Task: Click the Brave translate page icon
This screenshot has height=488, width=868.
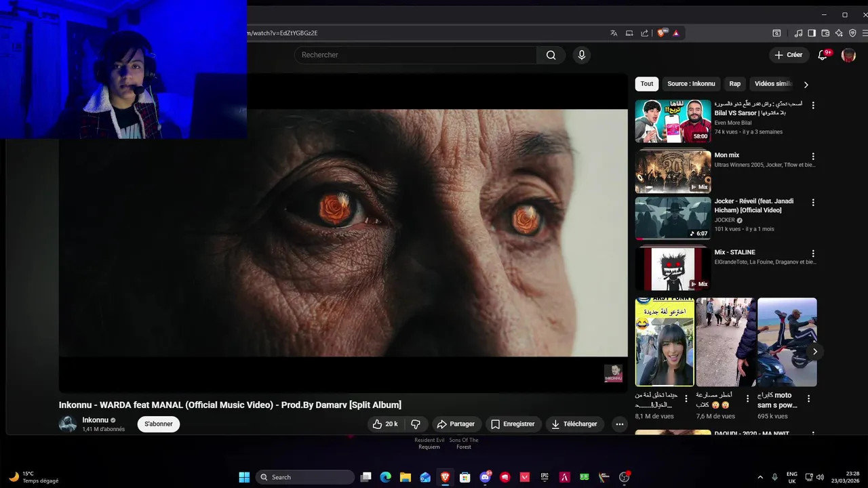Action: click(x=614, y=33)
